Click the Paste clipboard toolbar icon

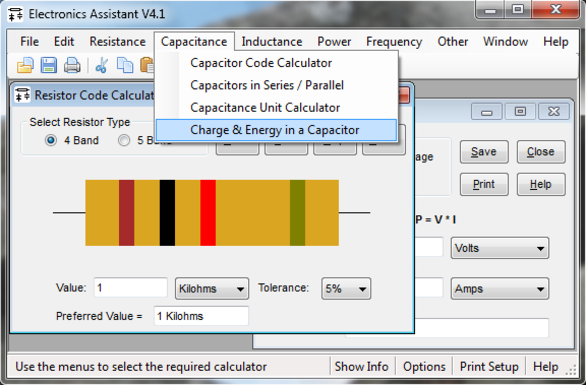point(147,65)
